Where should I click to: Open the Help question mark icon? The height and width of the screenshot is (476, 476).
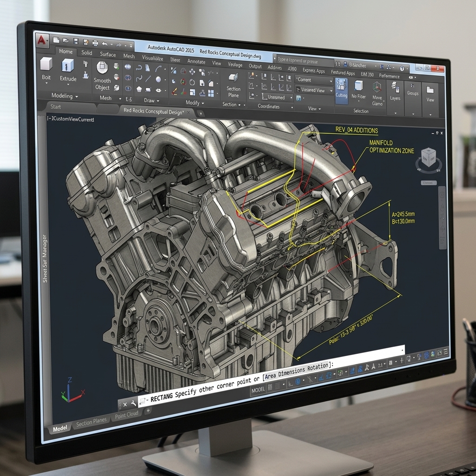coord(402,68)
